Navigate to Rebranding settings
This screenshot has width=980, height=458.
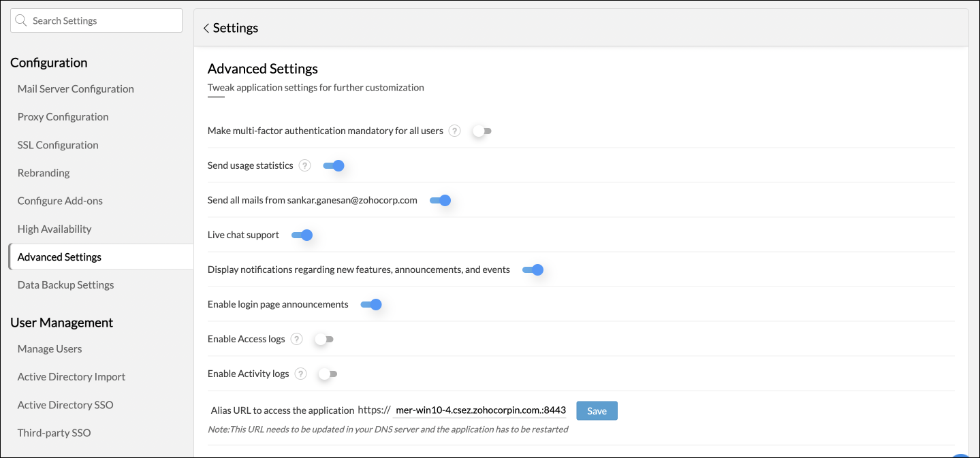tap(44, 172)
